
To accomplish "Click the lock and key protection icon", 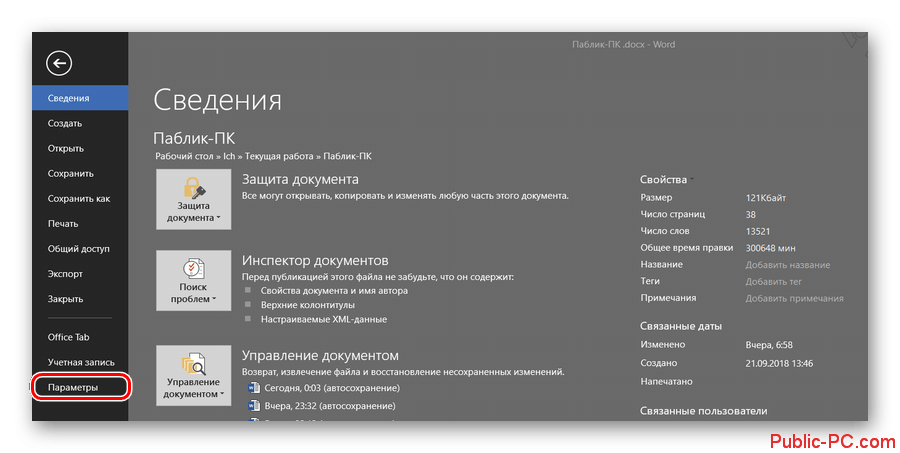I will (x=193, y=187).
